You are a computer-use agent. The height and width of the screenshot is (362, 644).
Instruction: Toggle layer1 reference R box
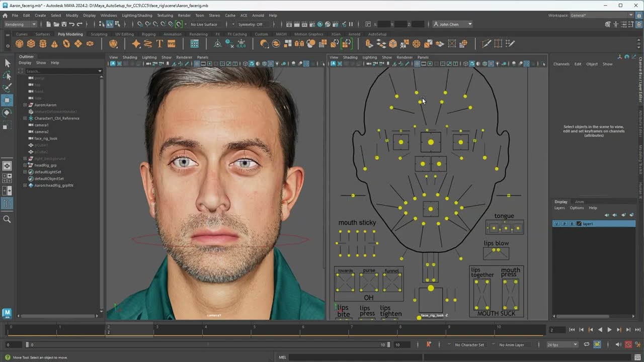(x=572, y=224)
